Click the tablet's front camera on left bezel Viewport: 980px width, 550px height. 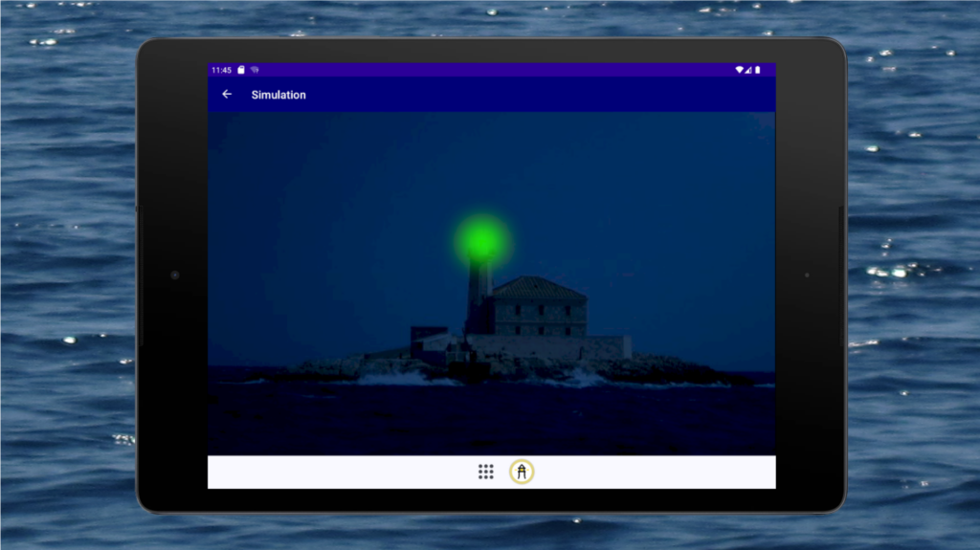click(174, 275)
